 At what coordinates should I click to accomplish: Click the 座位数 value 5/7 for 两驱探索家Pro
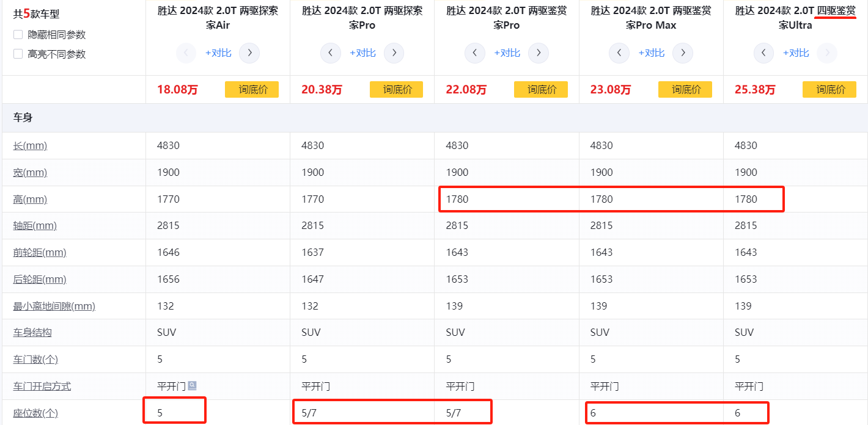[309, 413]
